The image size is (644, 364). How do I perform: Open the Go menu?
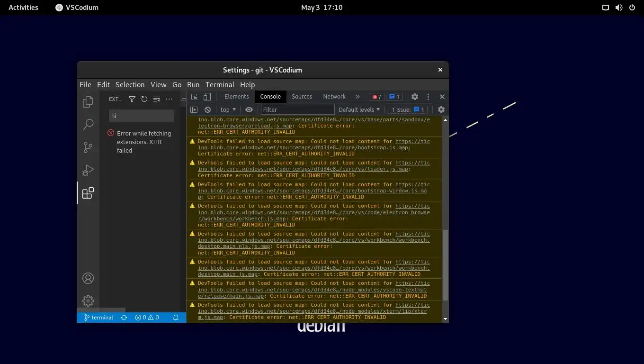tap(177, 85)
